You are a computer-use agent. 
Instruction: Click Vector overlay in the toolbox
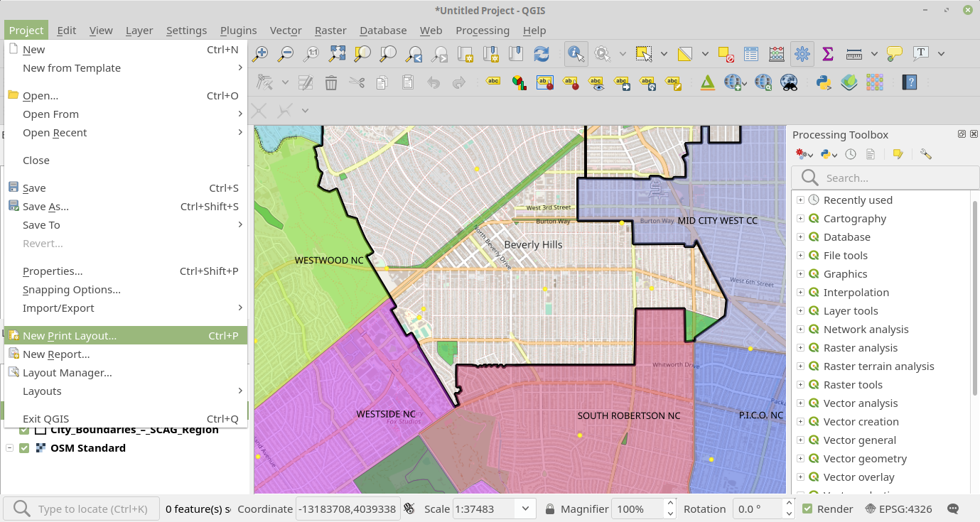click(858, 477)
